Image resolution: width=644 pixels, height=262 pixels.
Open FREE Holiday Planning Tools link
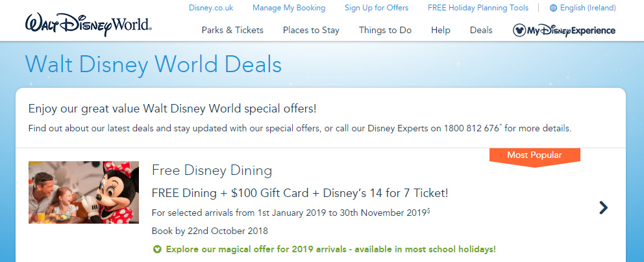[478, 8]
